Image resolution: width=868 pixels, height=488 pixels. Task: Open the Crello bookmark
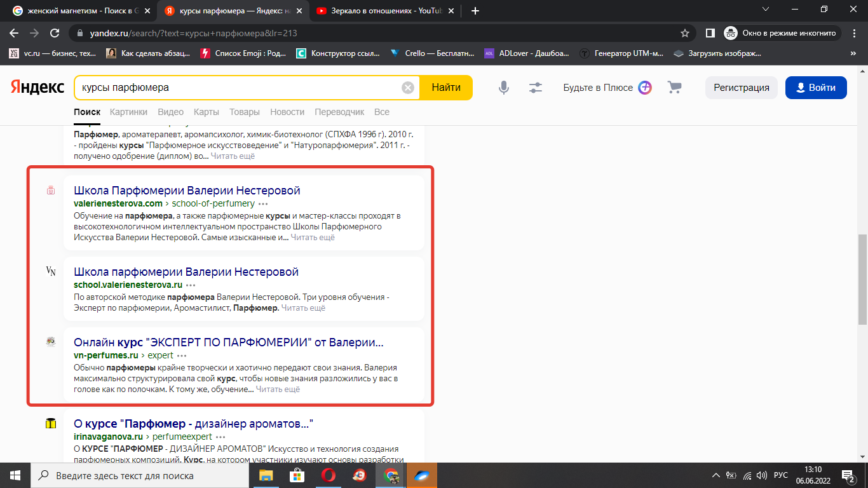pos(431,53)
